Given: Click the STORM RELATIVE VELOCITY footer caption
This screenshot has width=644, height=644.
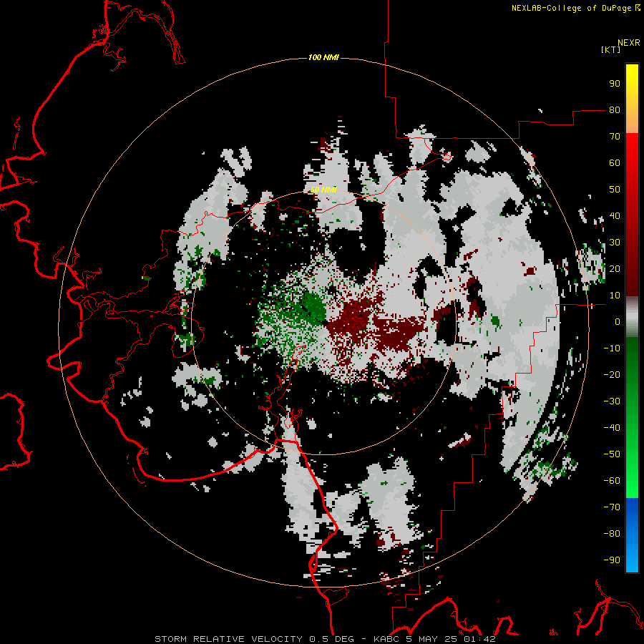Looking at the screenshot, I should coord(325,639).
